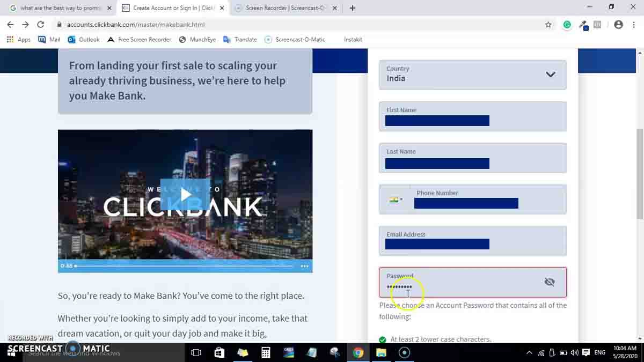Switch to Screen Recorder Screencast-O-Matic tab

(x=286, y=8)
